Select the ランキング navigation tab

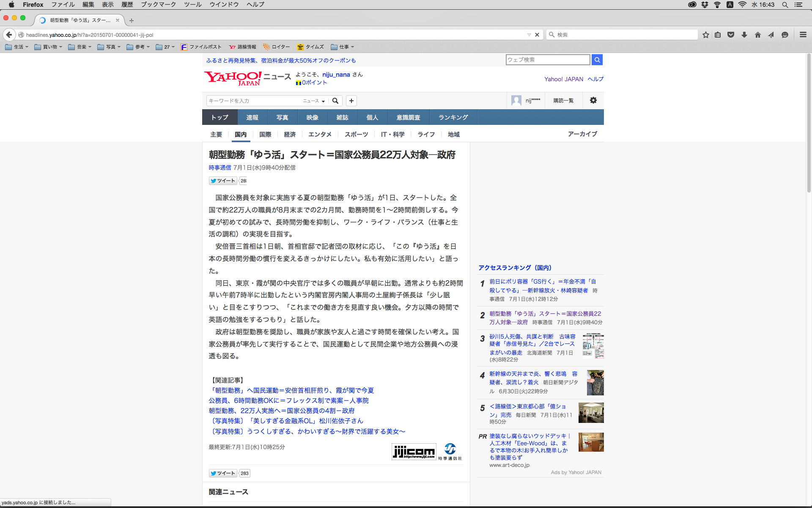pos(453,117)
